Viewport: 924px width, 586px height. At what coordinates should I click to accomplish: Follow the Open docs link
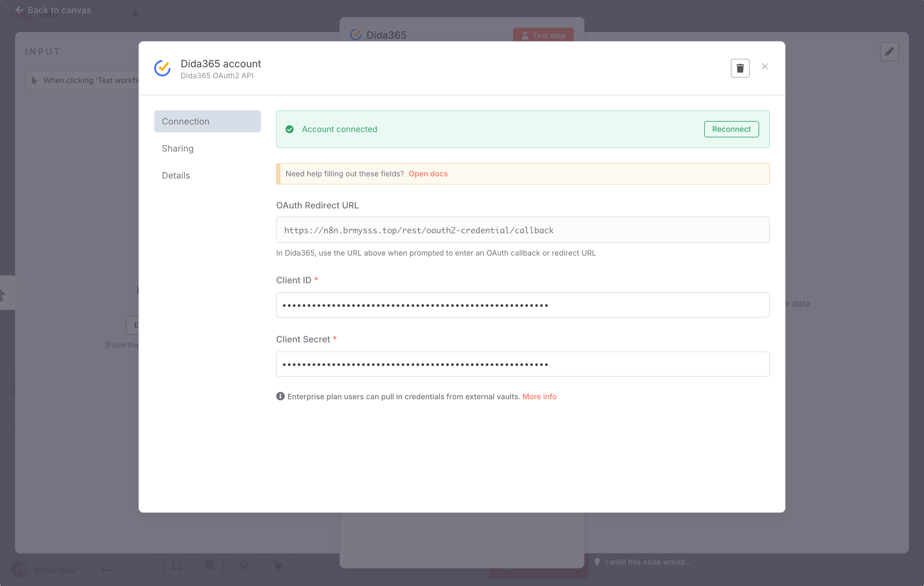(428, 174)
